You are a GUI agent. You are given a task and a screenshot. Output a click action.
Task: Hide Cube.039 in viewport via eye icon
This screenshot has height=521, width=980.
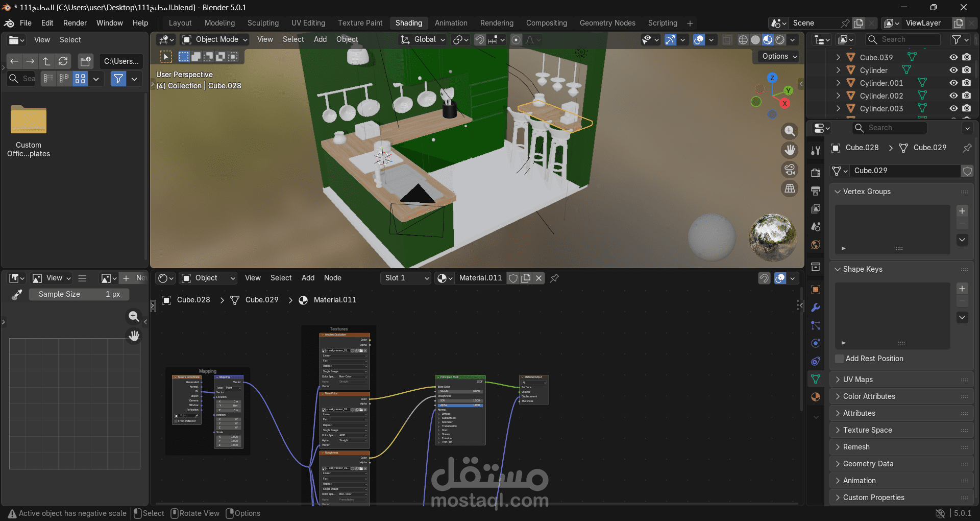[953, 57]
